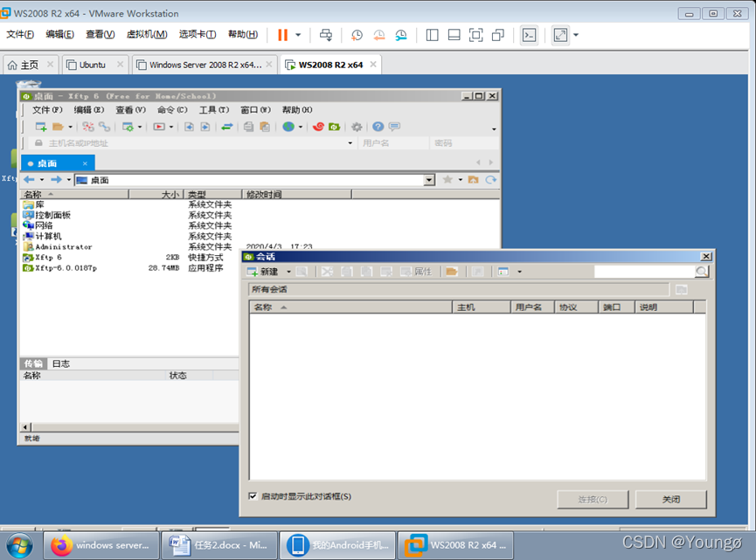Click the Xftp help question mark icon

click(378, 127)
